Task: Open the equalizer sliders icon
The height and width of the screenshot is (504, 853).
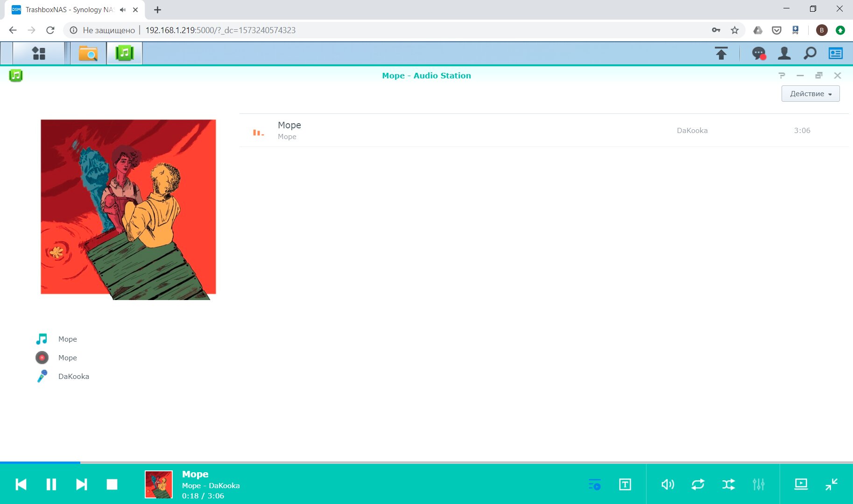Action: [759, 484]
